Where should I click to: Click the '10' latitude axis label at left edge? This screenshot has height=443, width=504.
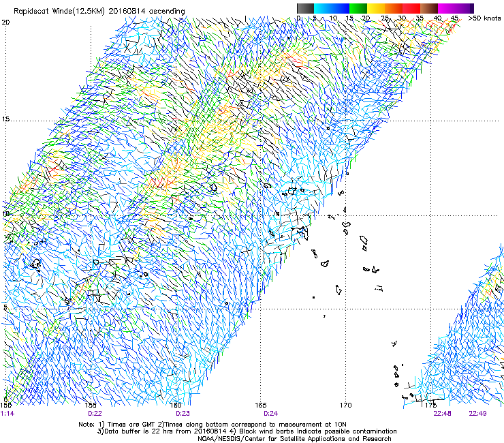click(5, 214)
